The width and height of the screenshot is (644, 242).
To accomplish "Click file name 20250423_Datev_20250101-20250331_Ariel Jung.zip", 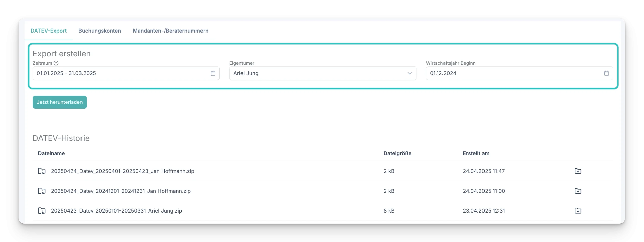I will pyautogui.click(x=116, y=211).
